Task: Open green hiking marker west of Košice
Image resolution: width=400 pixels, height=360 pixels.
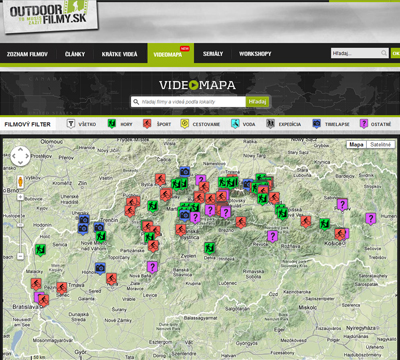Action: click(324, 224)
